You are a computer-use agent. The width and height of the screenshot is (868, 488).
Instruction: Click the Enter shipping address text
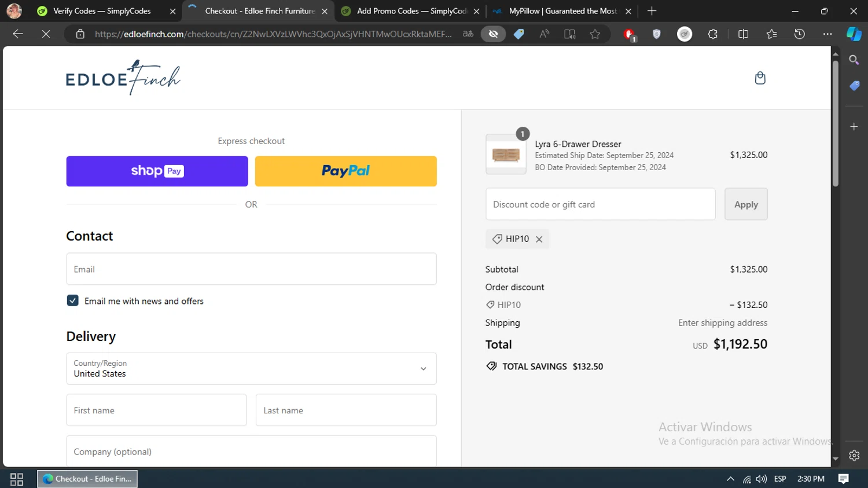(x=723, y=323)
